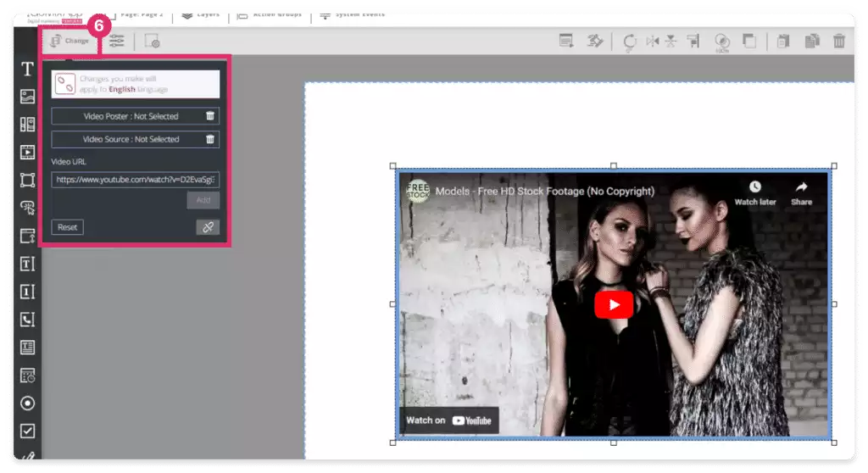Screen dimensions: 868x473
Task: Open the System Events tab
Action: 352,14
